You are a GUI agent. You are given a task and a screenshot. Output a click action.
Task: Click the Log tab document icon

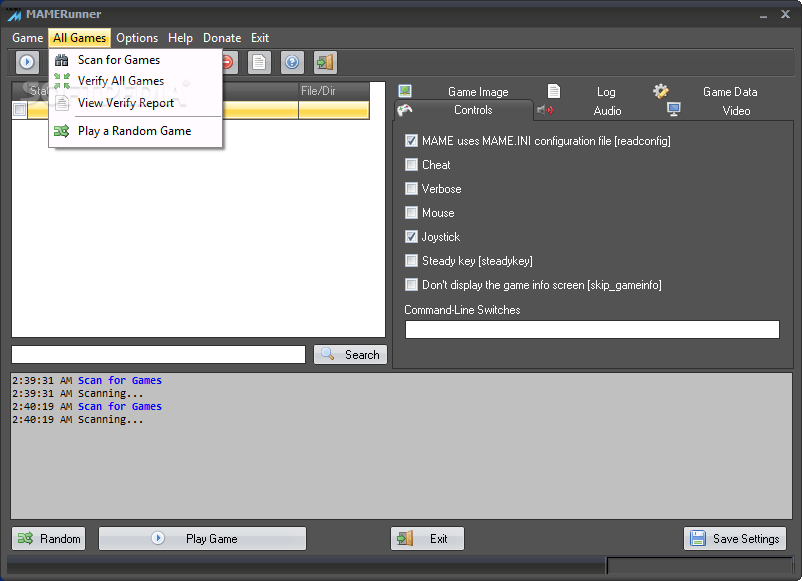[553, 91]
